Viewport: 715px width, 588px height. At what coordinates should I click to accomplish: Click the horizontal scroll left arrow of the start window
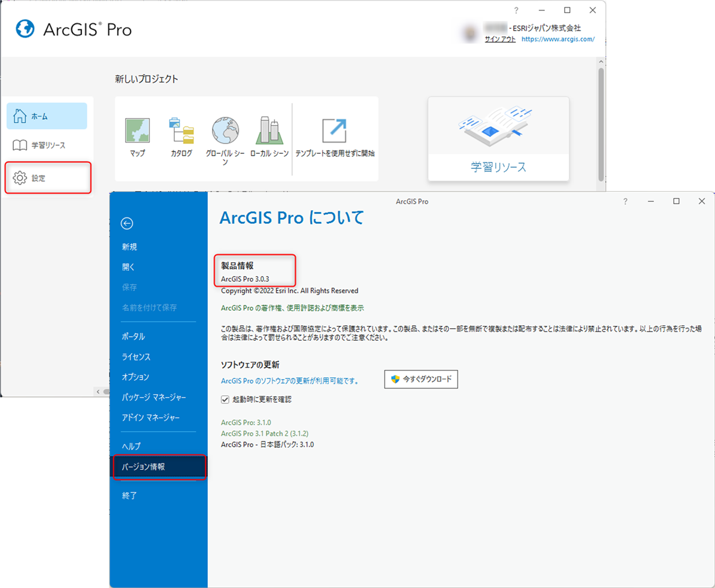tap(98, 392)
